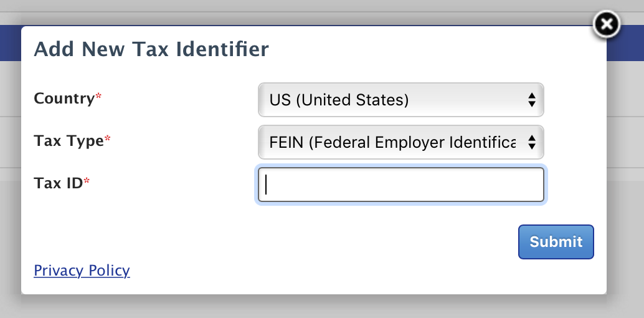Click the red asterisk beside Tax ID

(x=87, y=181)
